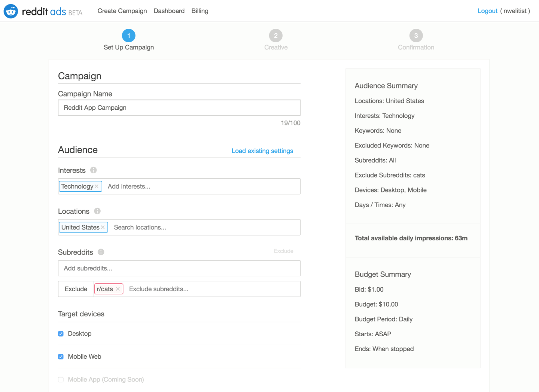539x392 pixels.
Task: Remove the r/cats excluded subreddit tag
Action: (x=118, y=289)
